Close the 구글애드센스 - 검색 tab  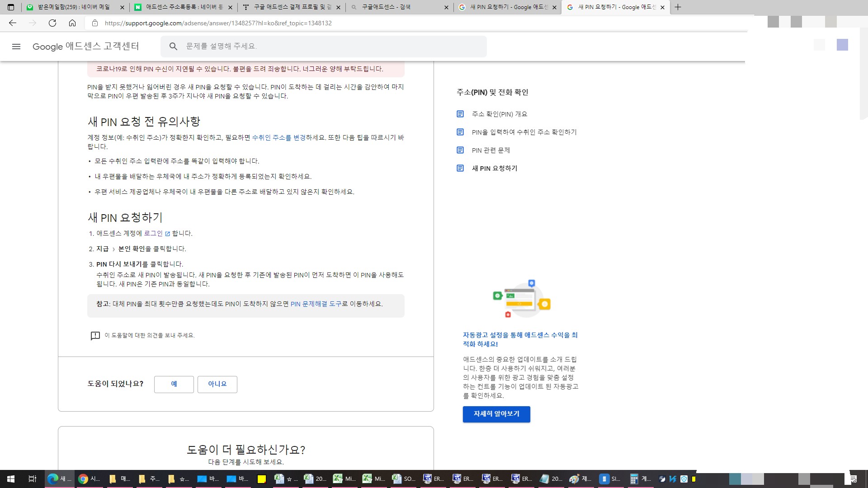coord(446,7)
